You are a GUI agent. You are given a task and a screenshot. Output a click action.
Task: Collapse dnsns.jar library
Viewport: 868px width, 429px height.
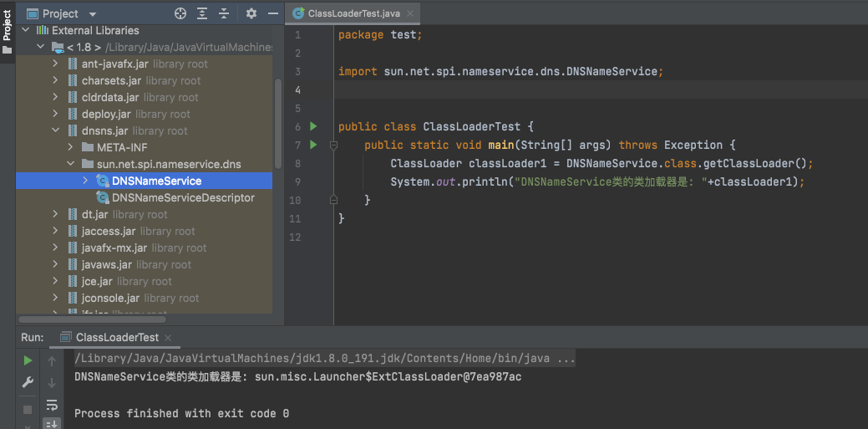click(55, 130)
